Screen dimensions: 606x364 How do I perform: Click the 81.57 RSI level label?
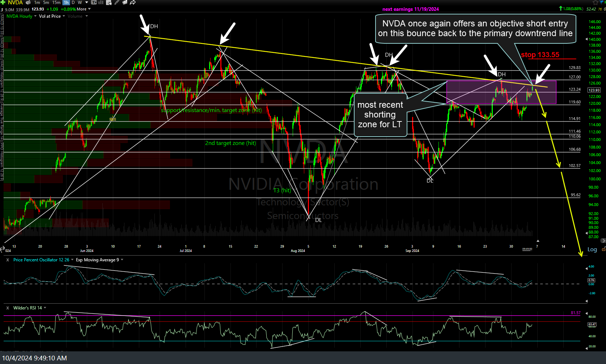click(576, 313)
